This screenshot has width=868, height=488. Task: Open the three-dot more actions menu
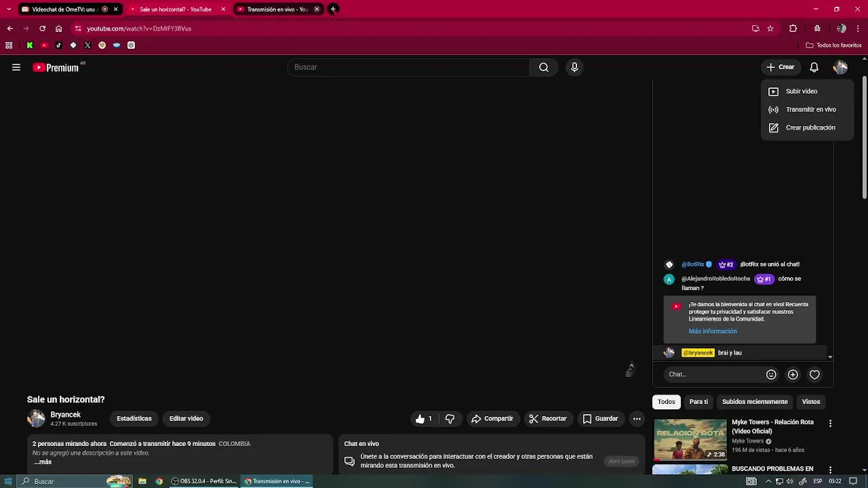[x=637, y=419]
